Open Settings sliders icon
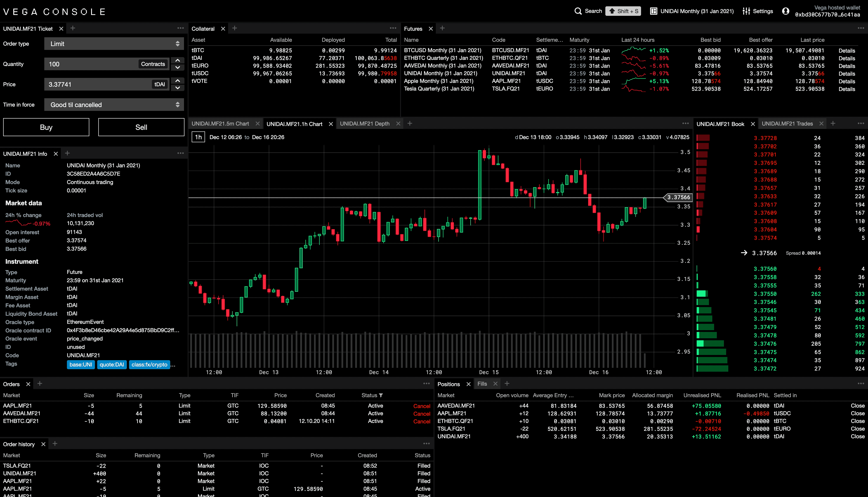Viewport: 868px width, 497px height. click(746, 11)
